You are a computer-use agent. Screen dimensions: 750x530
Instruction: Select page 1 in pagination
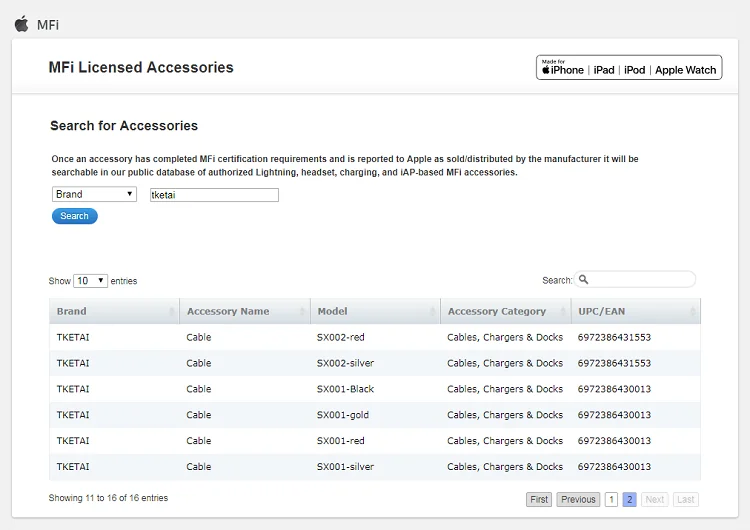[x=611, y=499]
